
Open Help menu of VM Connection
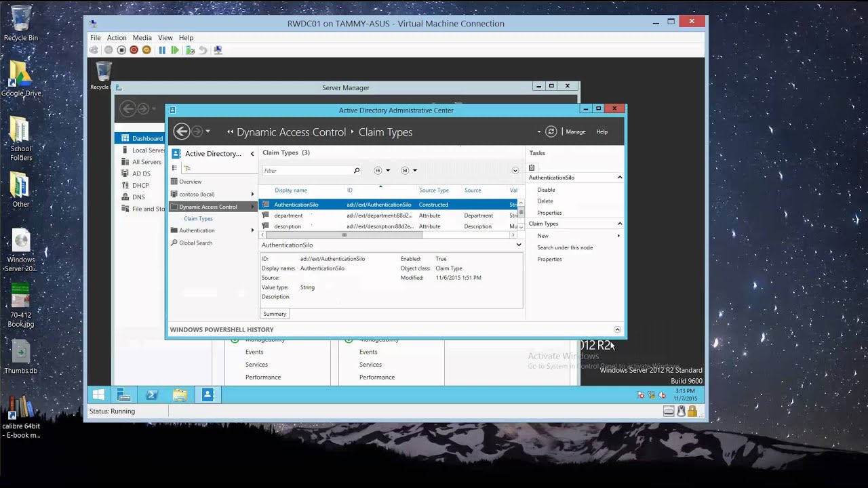pos(186,38)
